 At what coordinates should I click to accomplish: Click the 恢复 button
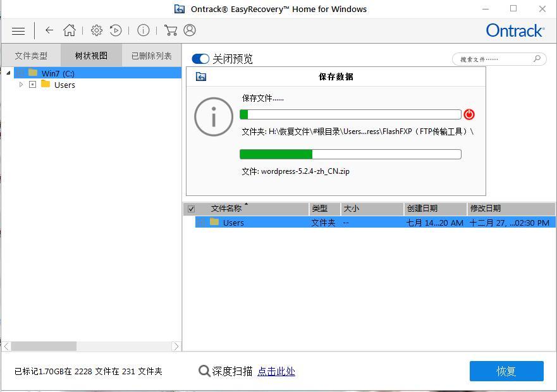[506, 371]
